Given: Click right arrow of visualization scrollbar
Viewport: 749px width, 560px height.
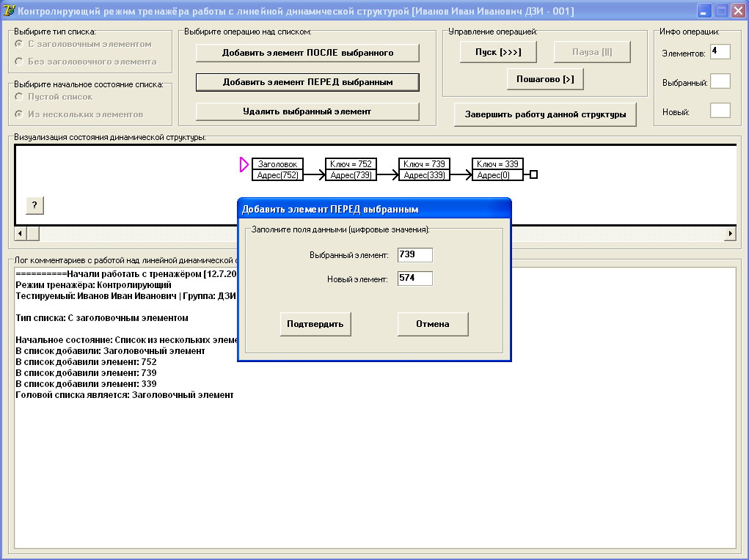Looking at the screenshot, I should tap(730, 233).
